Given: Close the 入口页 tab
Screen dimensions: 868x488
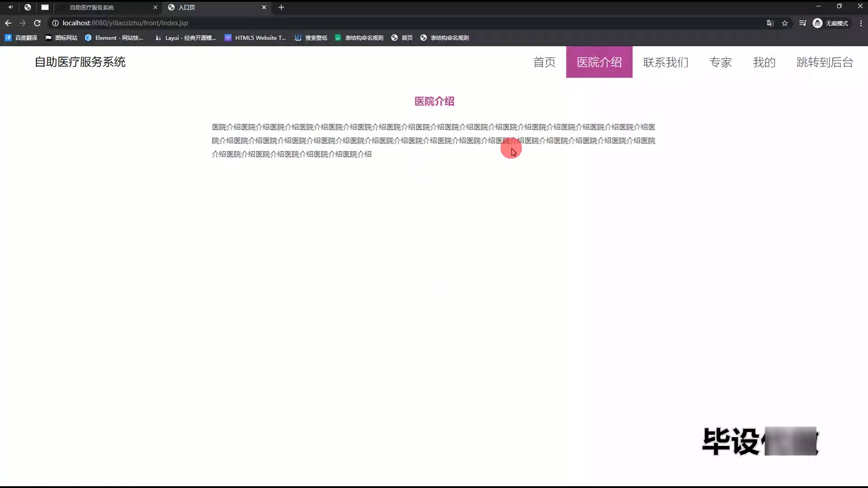Looking at the screenshot, I should pos(264,7).
